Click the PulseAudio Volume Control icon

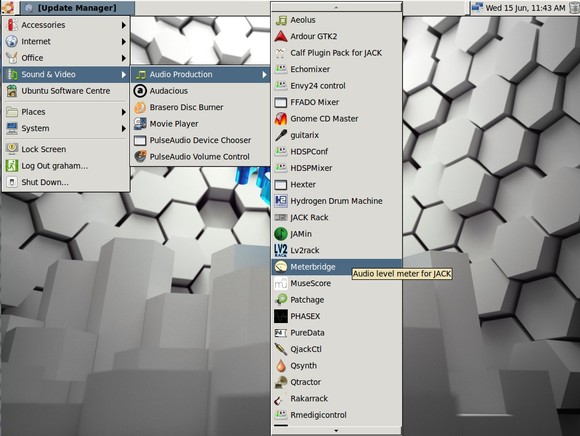140,157
